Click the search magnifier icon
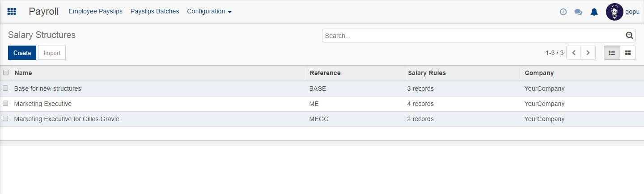 [630, 36]
